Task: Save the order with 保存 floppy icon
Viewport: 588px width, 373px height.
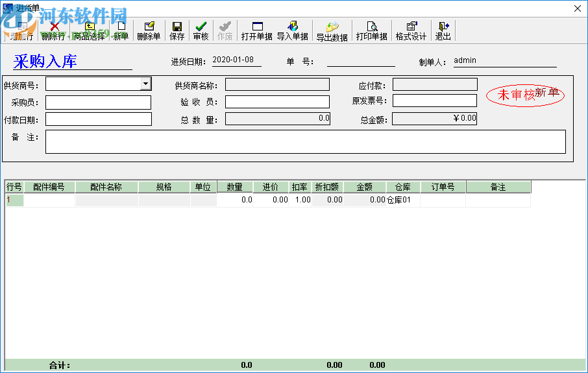Action: (x=177, y=26)
